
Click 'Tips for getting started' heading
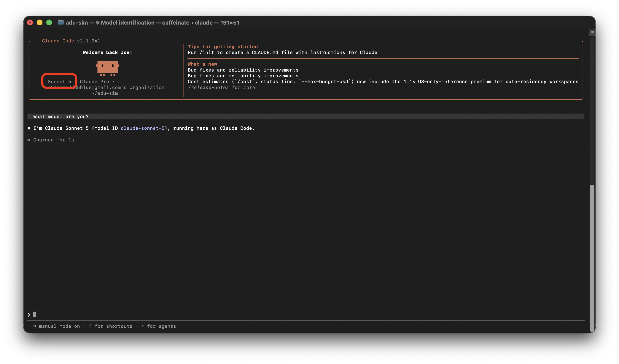tap(223, 47)
